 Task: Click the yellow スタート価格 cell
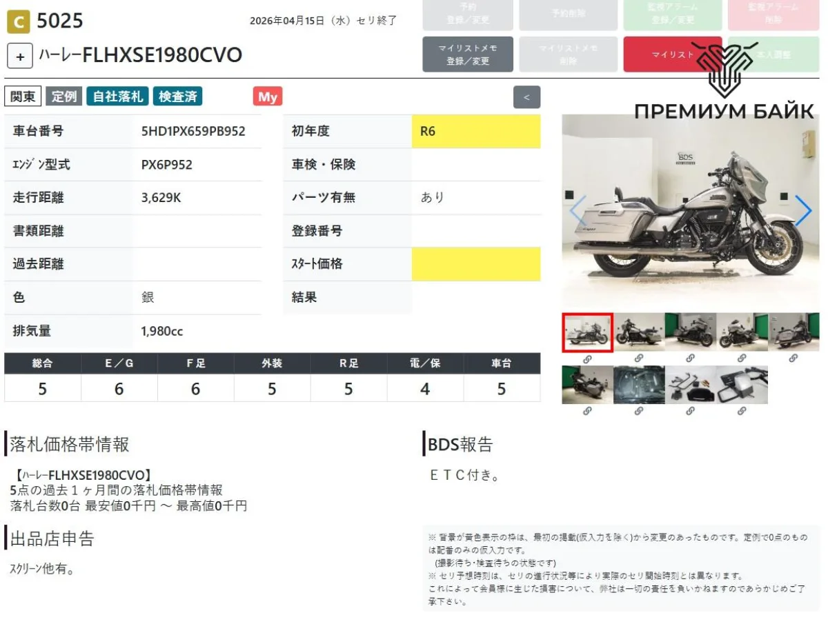(476, 264)
